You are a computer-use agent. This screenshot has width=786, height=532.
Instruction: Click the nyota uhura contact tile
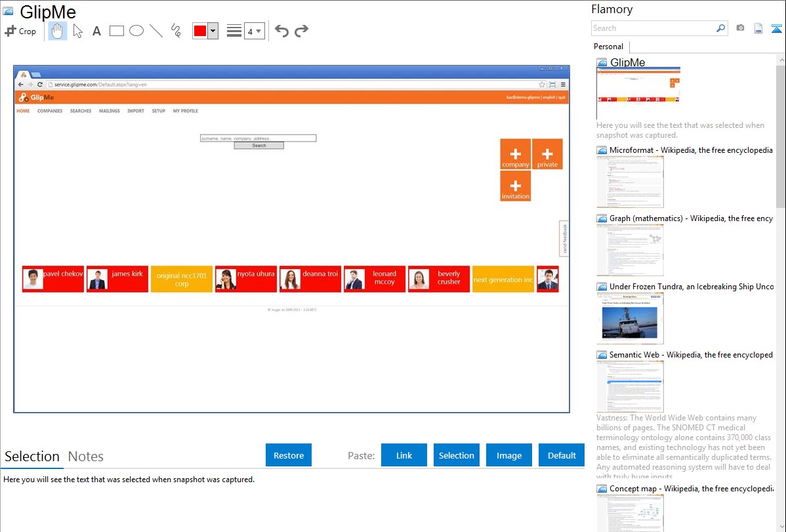pyautogui.click(x=245, y=279)
